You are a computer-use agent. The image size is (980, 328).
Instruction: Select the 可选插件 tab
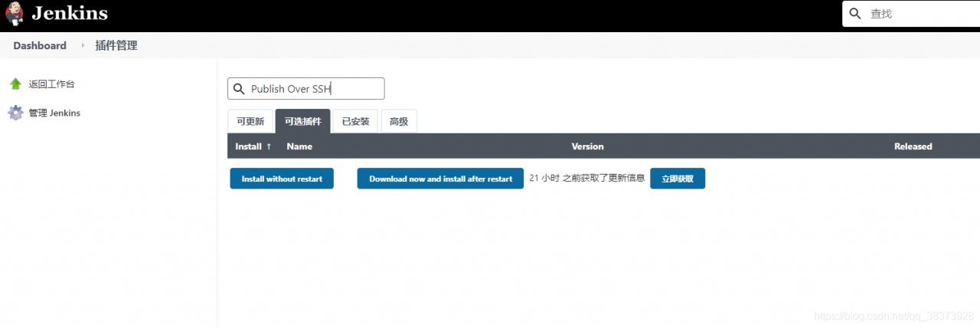[x=302, y=121]
